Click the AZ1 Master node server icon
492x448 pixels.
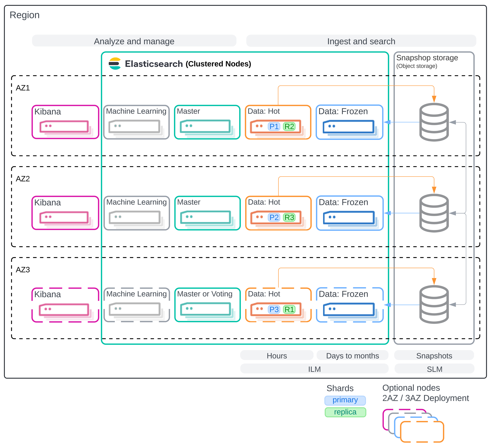206,126
